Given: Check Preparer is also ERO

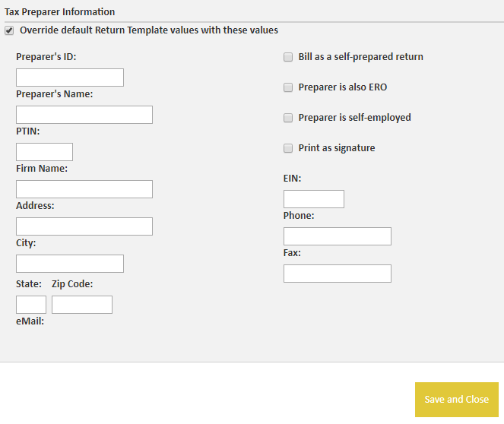Looking at the screenshot, I should tap(288, 87).
